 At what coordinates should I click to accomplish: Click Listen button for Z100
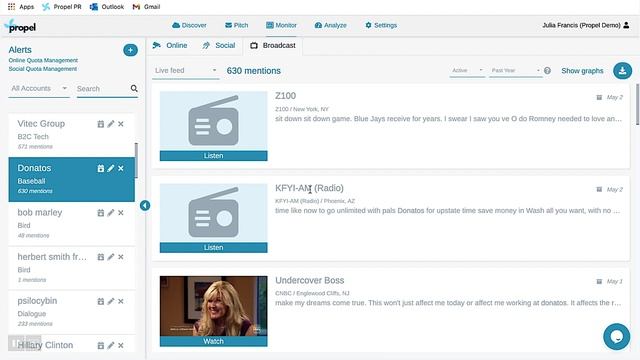[x=213, y=156]
